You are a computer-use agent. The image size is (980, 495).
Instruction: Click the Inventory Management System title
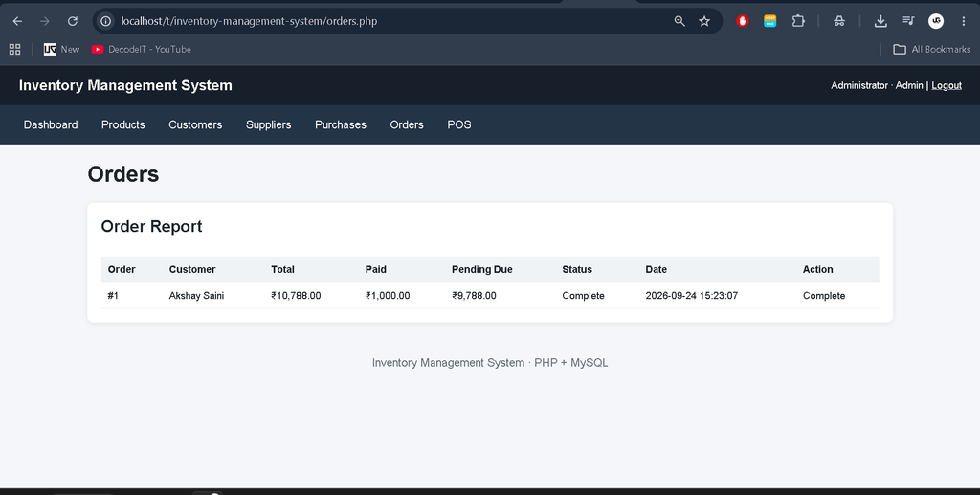125,85
